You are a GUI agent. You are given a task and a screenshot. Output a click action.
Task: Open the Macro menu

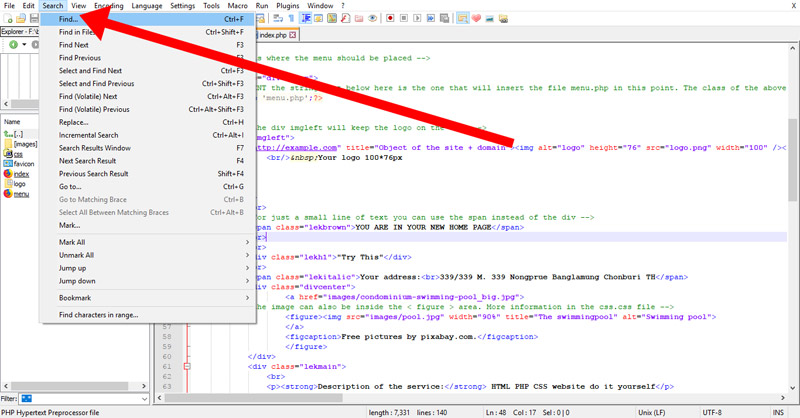[237, 6]
